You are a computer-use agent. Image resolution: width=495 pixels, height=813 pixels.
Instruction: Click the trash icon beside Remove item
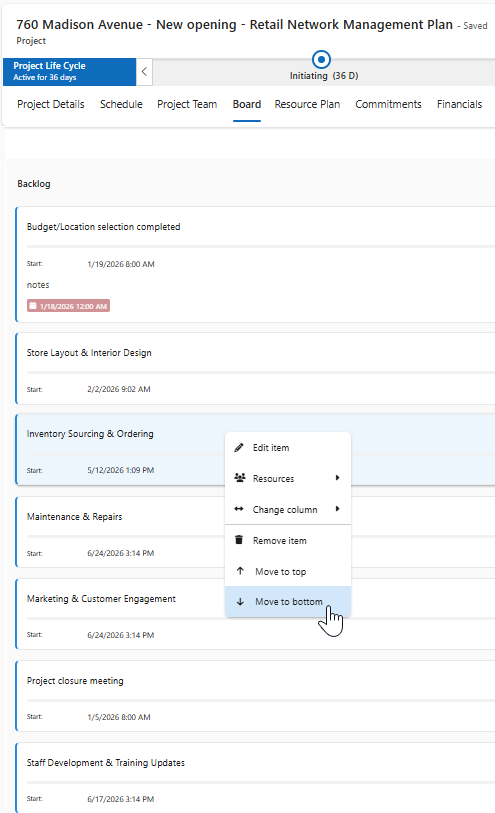[239, 540]
